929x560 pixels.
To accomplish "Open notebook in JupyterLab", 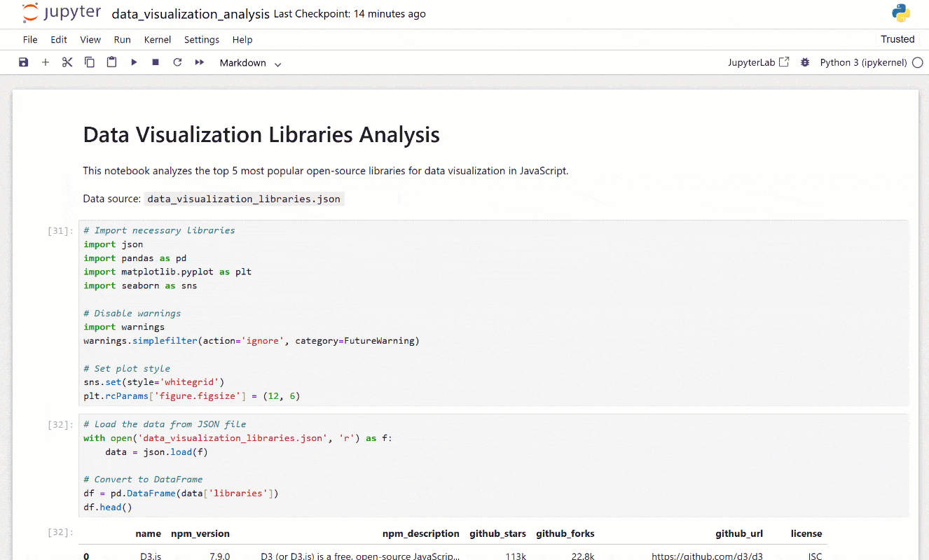I will (x=759, y=62).
